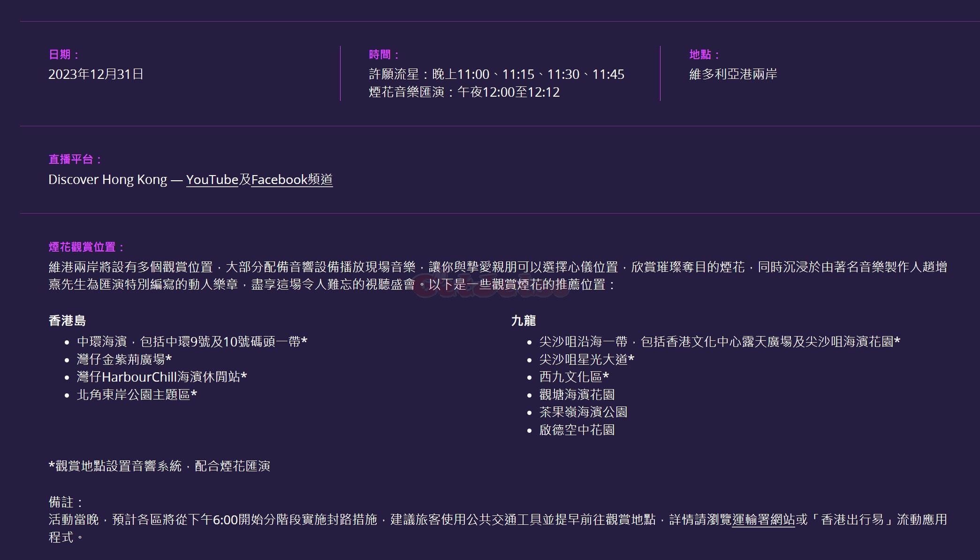Click the 備註 label
This screenshot has width=980, height=560.
[66, 502]
